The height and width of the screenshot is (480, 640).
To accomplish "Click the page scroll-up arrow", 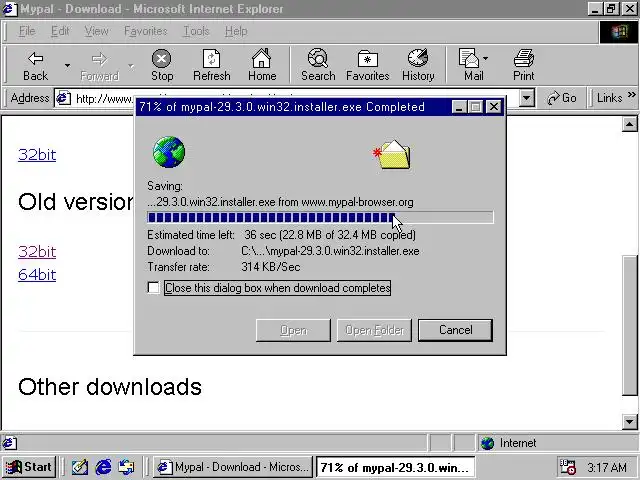I will 629,124.
